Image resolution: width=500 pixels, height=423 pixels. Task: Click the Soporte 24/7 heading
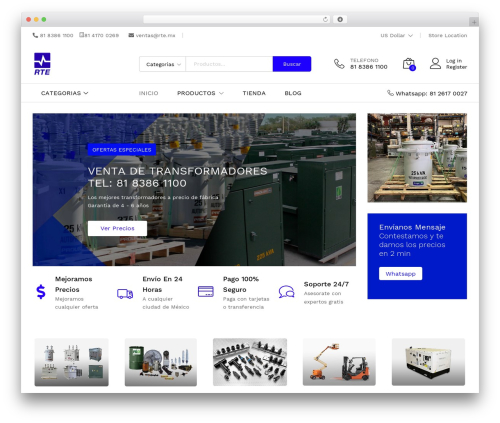[326, 284]
